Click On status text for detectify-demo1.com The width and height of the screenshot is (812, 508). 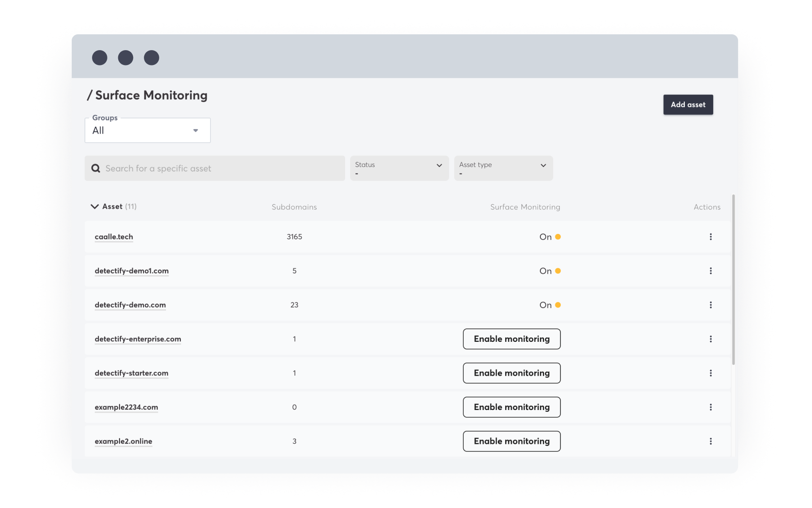click(x=545, y=271)
